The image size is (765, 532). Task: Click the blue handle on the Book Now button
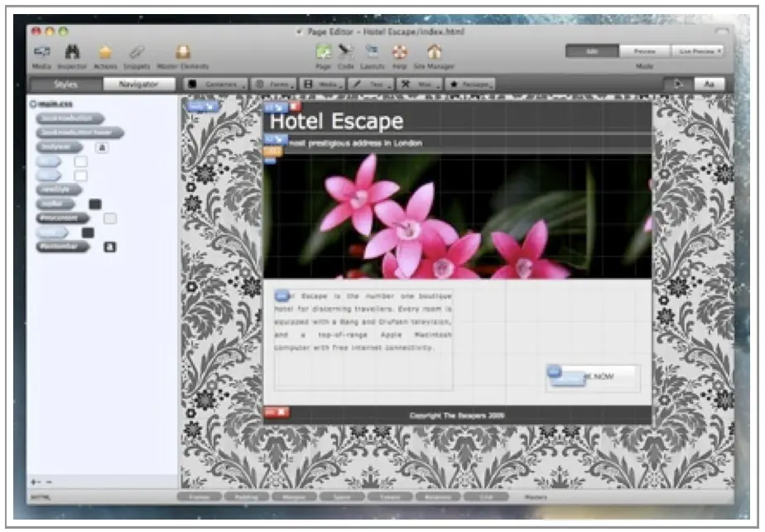pyautogui.click(x=554, y=372)
